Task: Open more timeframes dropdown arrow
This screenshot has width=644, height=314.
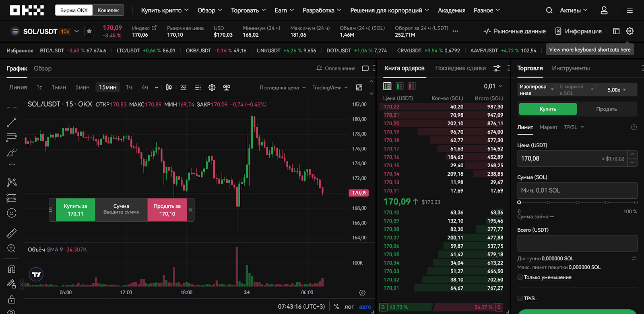Action: [157, 87]
